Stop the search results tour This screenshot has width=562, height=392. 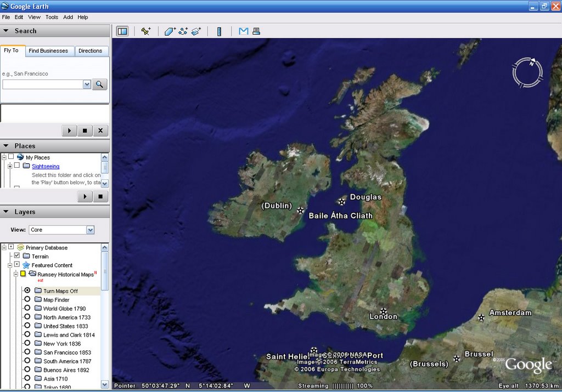[x=85, y=130]
